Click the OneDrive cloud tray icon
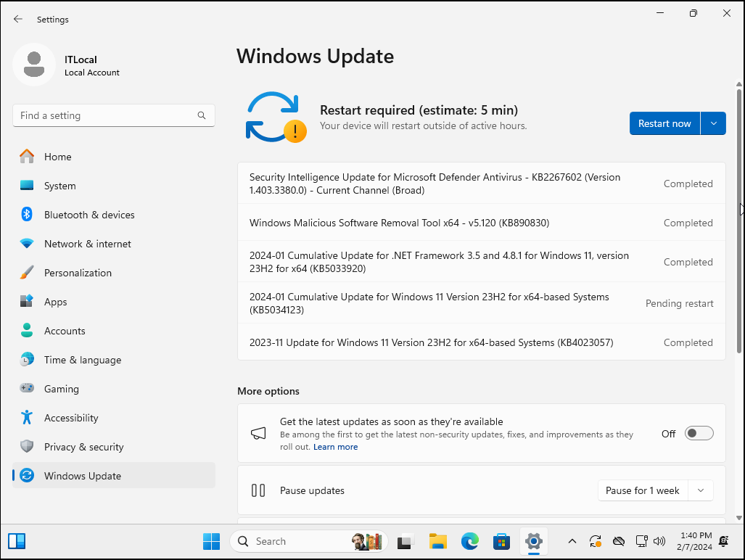The height and width of the screenshot is (560, 745). (619, 541)
